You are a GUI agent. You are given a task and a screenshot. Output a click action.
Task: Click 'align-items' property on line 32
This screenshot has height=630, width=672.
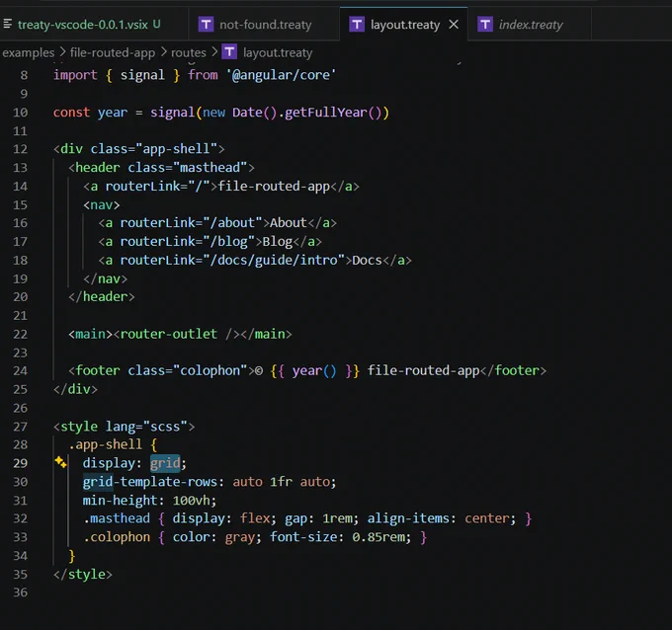pos(408,518)
